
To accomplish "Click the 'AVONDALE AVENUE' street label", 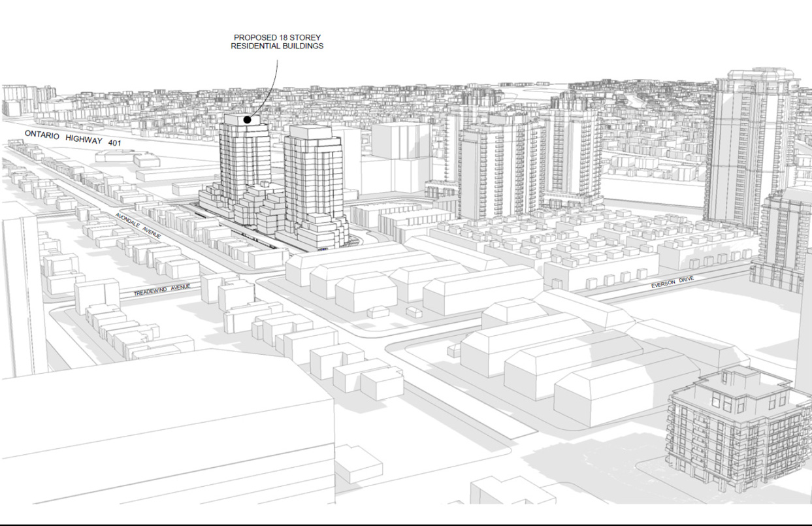I will pos(138,225).
